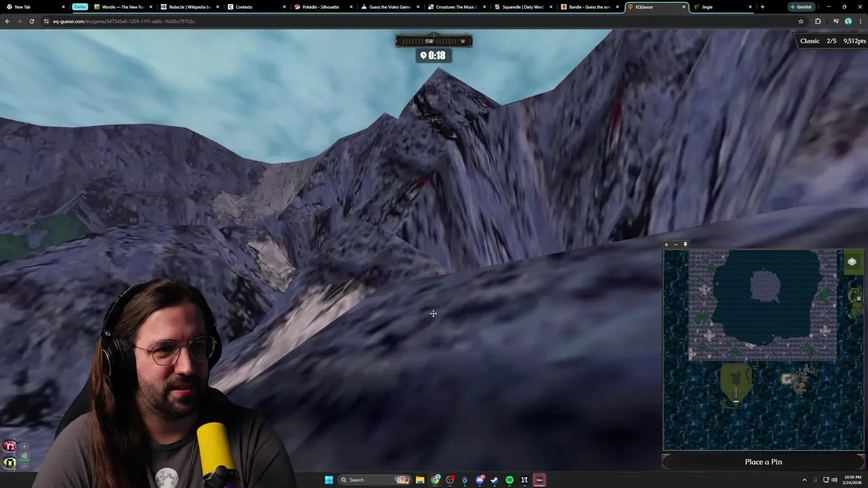This screenshot has width=868, height=488.
Task: Click the 2/5 round counter
Action: click(831, 41)
